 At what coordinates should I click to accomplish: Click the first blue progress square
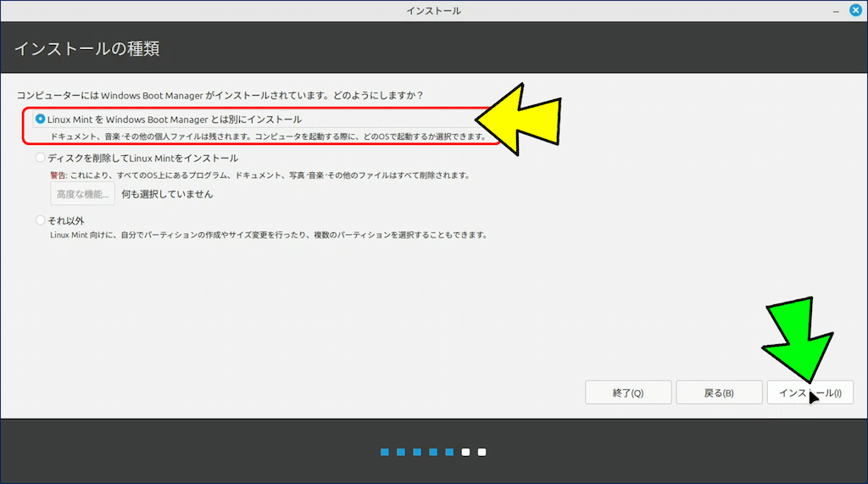pos(385,453)
